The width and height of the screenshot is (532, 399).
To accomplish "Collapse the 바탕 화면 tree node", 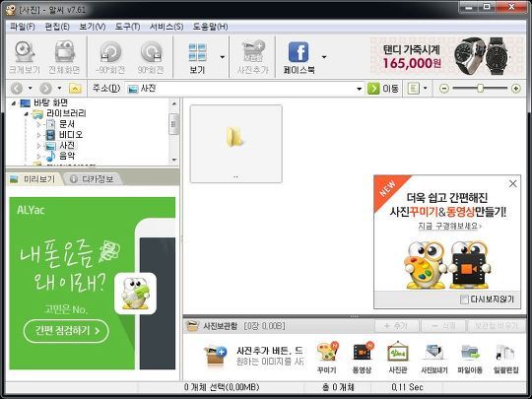I will click(x=14, y=103).
